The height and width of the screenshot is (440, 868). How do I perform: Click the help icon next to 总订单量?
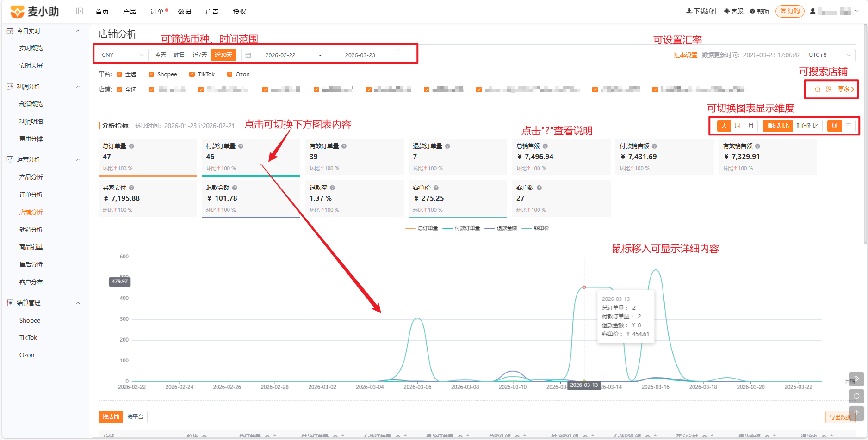click(x=131, y=146)
